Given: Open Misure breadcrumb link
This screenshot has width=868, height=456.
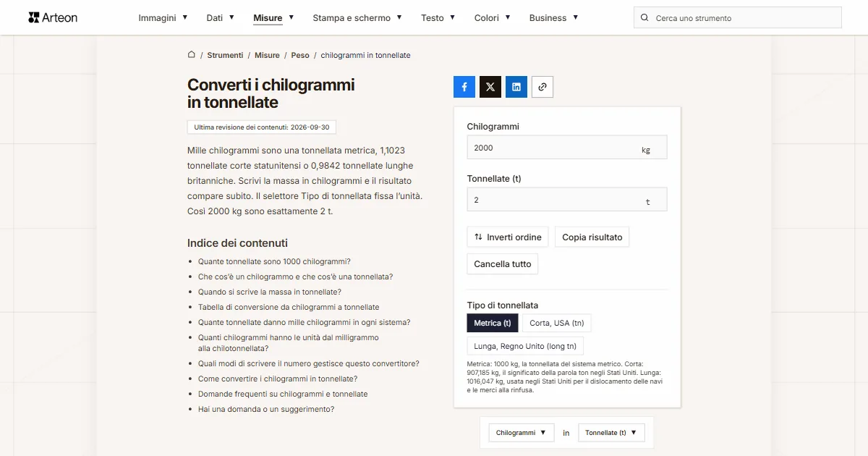Looking at the screenshot, I should (267, 55).
